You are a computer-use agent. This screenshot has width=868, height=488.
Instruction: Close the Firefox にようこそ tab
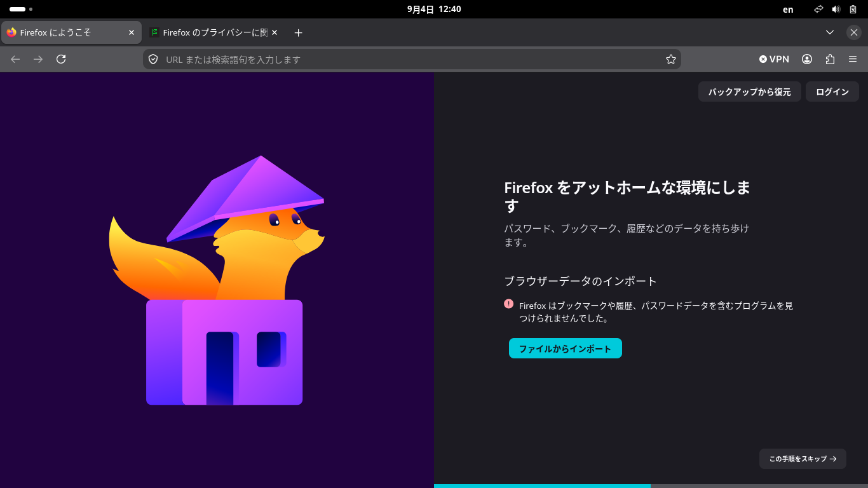pos(132,32)
